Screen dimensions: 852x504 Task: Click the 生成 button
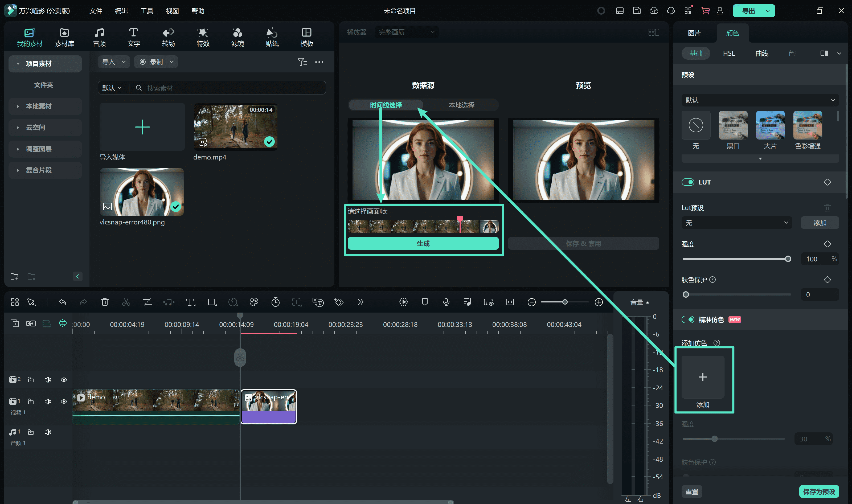click(x=423, y=244)
